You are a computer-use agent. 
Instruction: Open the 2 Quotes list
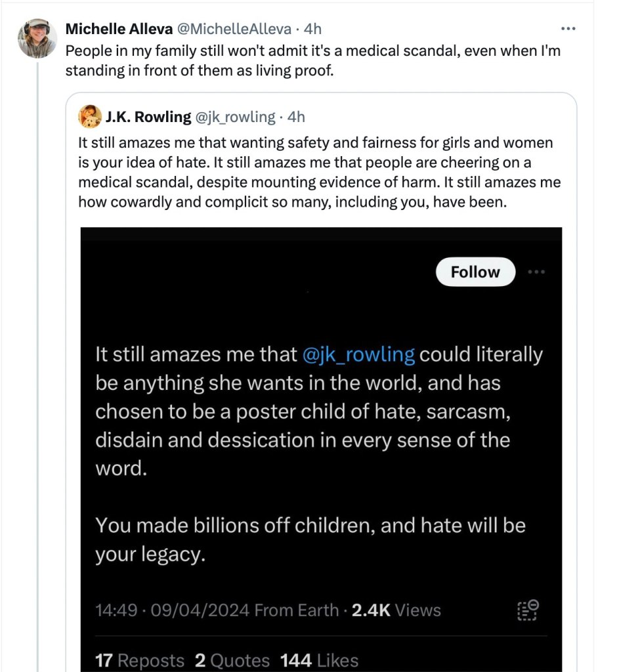[232, 660]
